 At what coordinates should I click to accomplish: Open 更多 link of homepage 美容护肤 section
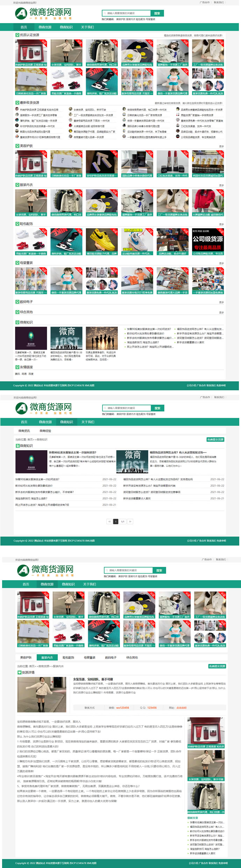pos(221,147)
